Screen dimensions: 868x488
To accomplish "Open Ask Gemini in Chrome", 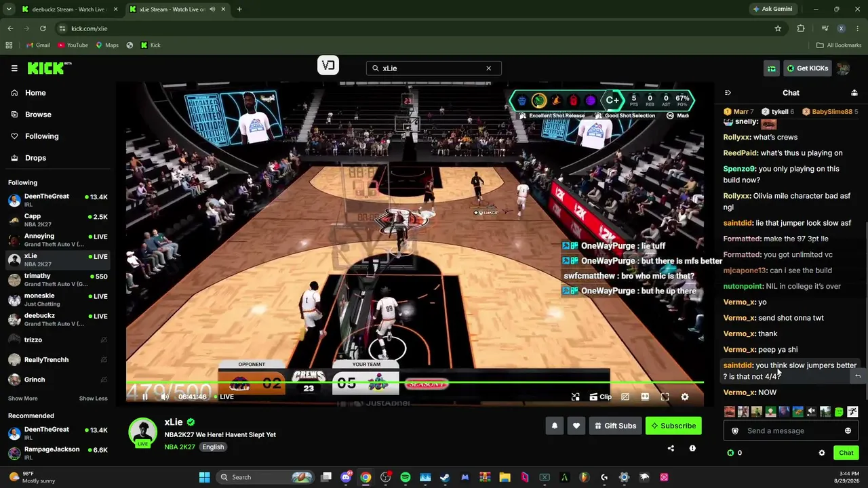I will [x=772, y=9].
